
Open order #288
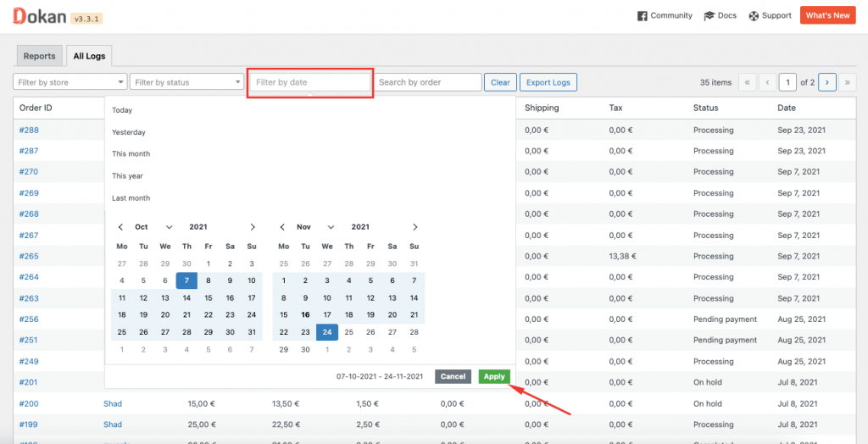click(29, 130)
